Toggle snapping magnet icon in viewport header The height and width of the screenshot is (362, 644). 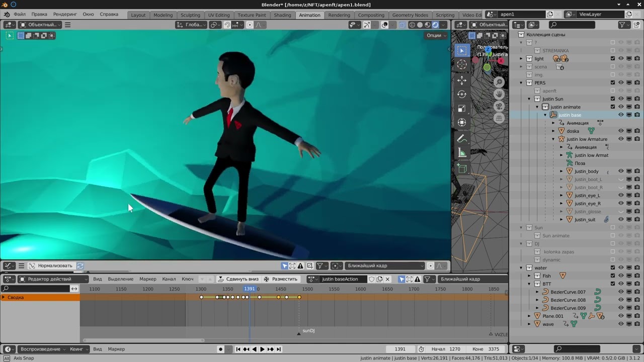click(x=227, y=25)
